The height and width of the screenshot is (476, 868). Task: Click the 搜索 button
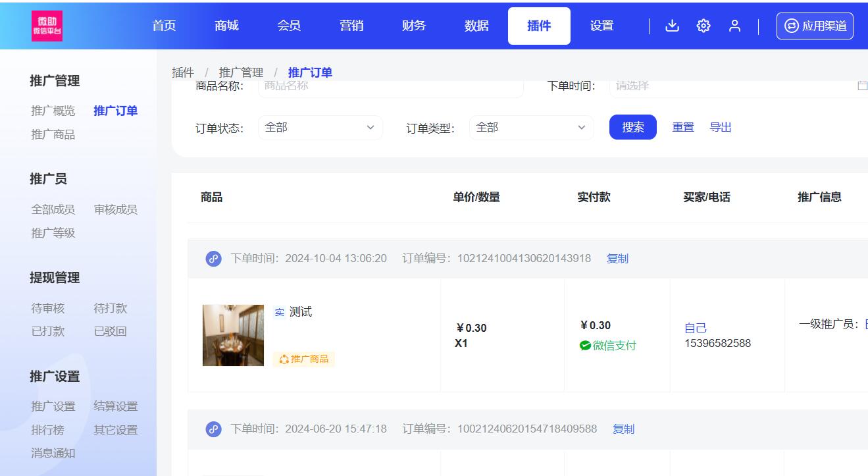633,127
